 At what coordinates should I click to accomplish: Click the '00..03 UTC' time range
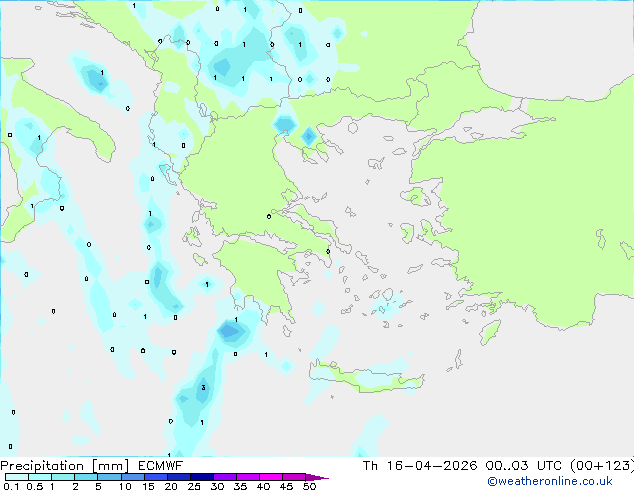click(x=524, y=466)
